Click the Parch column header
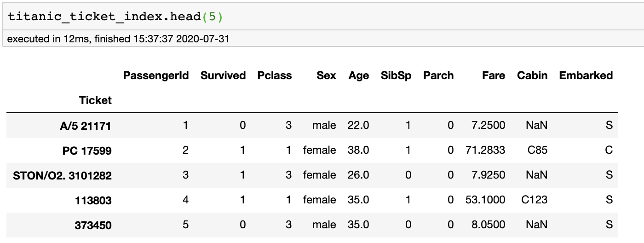The height and width of the screenshot is (243, 644). point(438,75)
